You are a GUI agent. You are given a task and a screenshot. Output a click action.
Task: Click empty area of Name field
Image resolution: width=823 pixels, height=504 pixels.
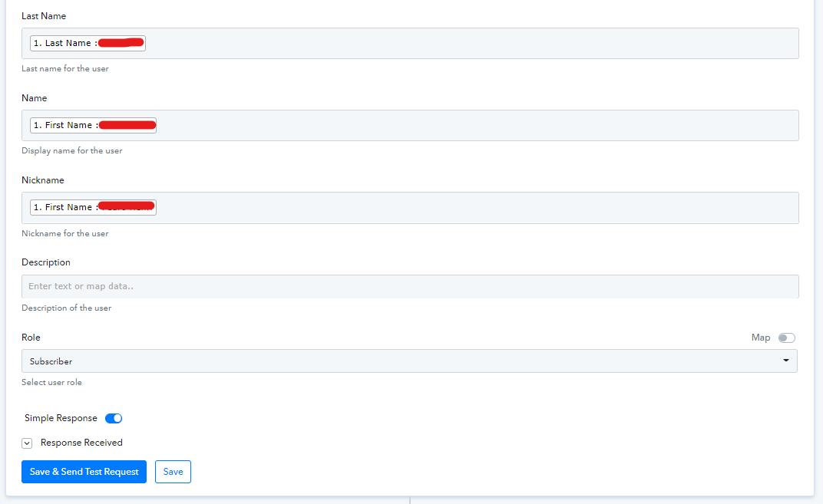(472, 125)
